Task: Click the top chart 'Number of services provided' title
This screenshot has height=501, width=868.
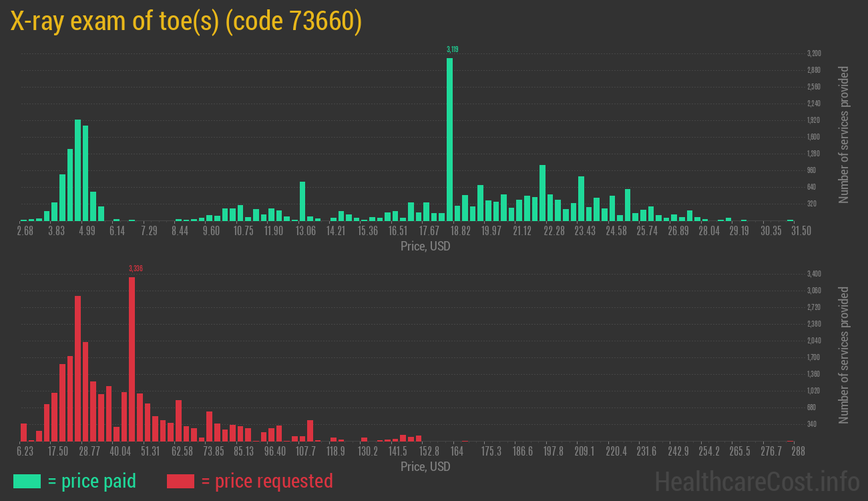Action: (844, 135)
